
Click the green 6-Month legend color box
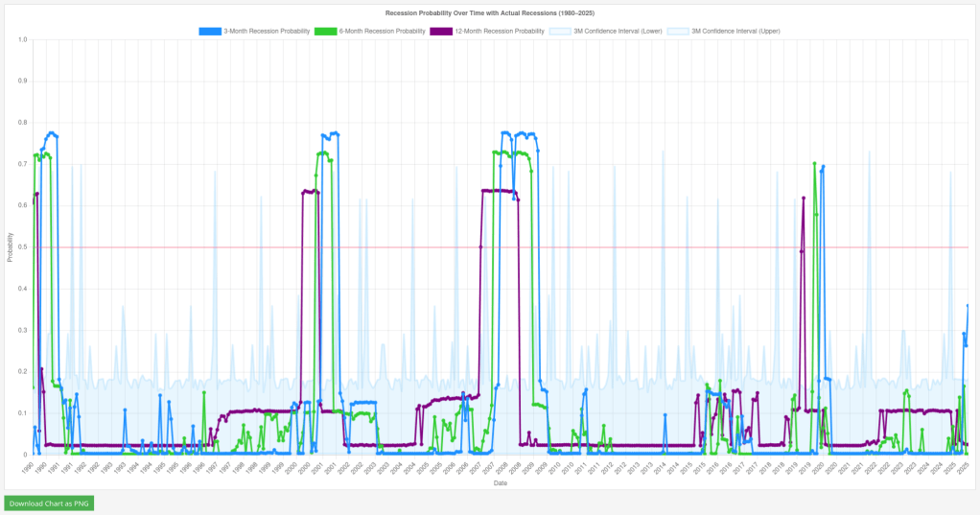point(325,32)
